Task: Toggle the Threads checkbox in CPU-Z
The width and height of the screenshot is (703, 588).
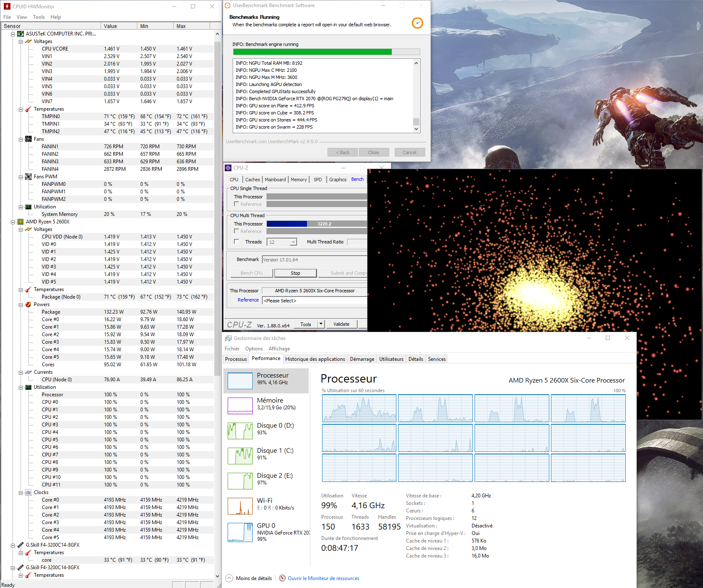Action: tap(236, 241)
